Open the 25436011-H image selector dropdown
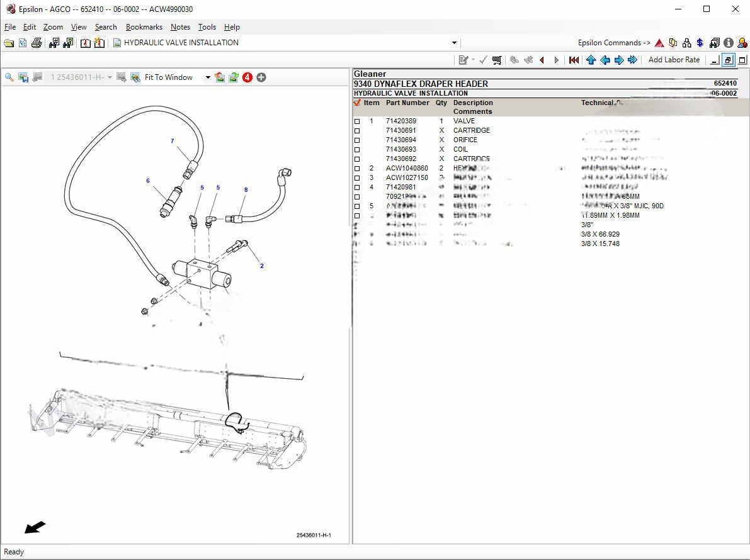The width and height of the screenshot is (750, 560). (x=110, y=77)
